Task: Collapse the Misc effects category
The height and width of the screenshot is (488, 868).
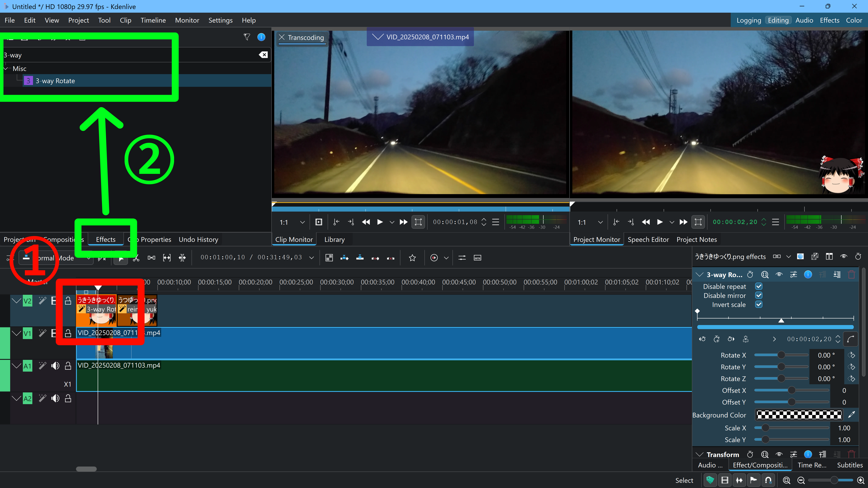Action: [x=6, y=69]
